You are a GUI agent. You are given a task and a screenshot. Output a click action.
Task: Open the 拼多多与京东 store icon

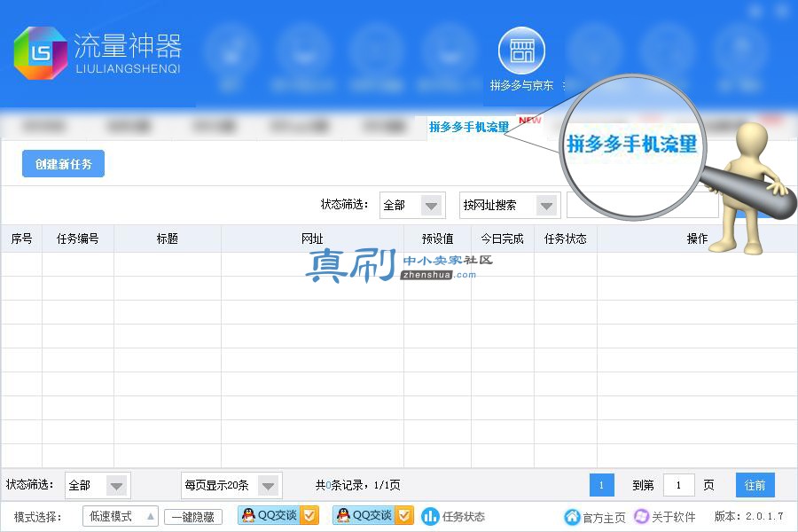521,51
